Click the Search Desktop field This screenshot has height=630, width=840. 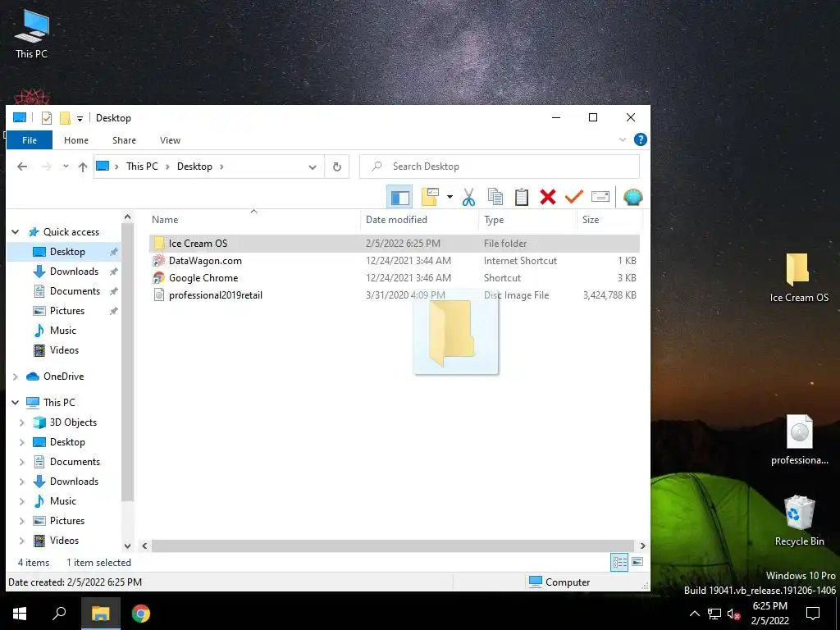(x=500, y=167)
